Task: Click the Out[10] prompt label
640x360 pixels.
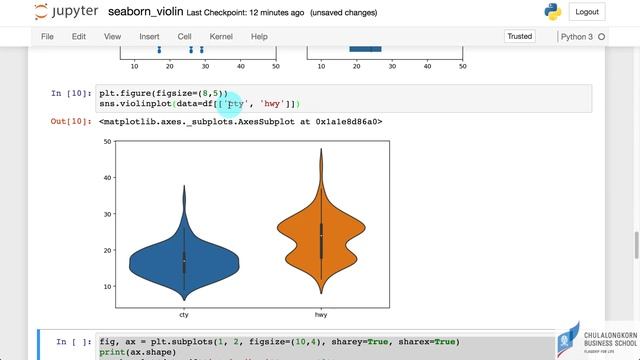Action: [71, 122]
